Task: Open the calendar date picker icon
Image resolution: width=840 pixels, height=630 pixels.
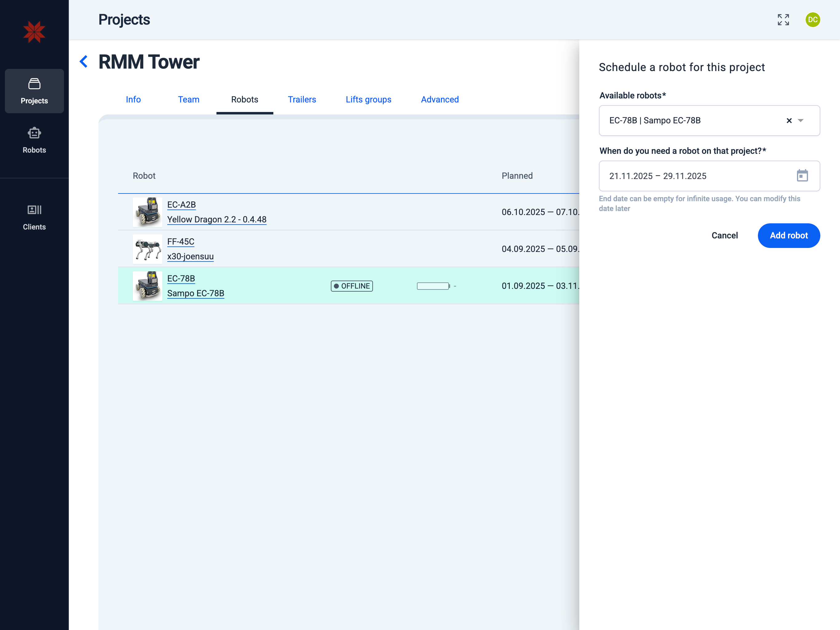Action: pos(802,176)
